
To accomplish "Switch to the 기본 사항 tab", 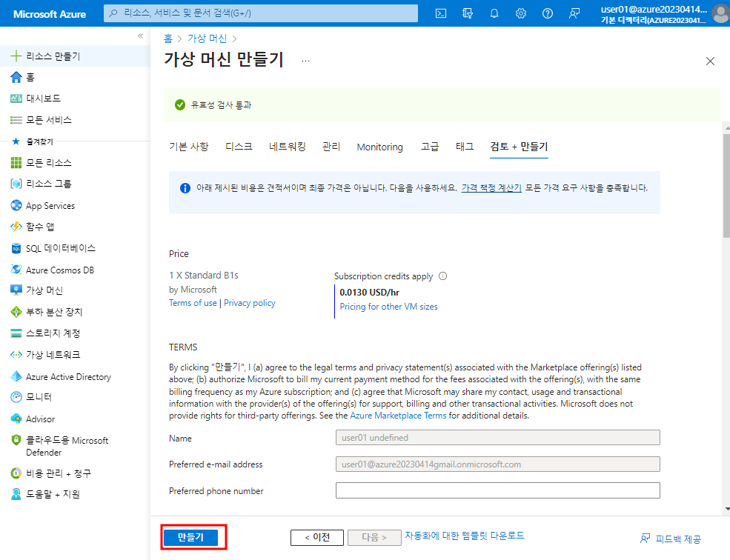I will coord(188,147).
